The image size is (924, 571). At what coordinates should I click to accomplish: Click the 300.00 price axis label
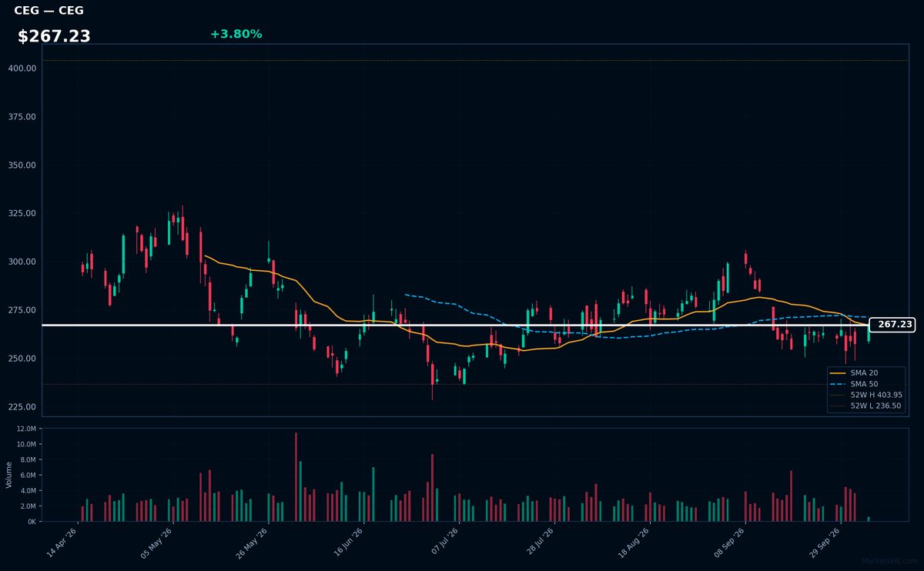[23, 262]
